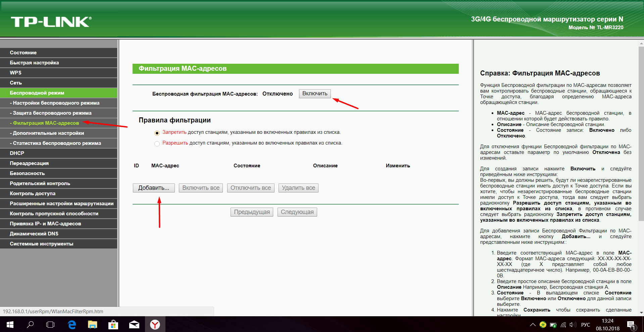Open Windows Start menu

[x=10, y=324]
